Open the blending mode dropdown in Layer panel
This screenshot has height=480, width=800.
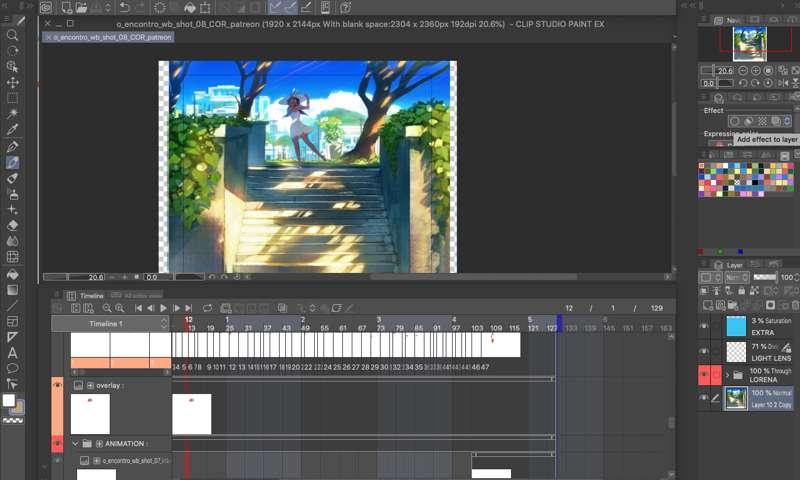(738, 277)
